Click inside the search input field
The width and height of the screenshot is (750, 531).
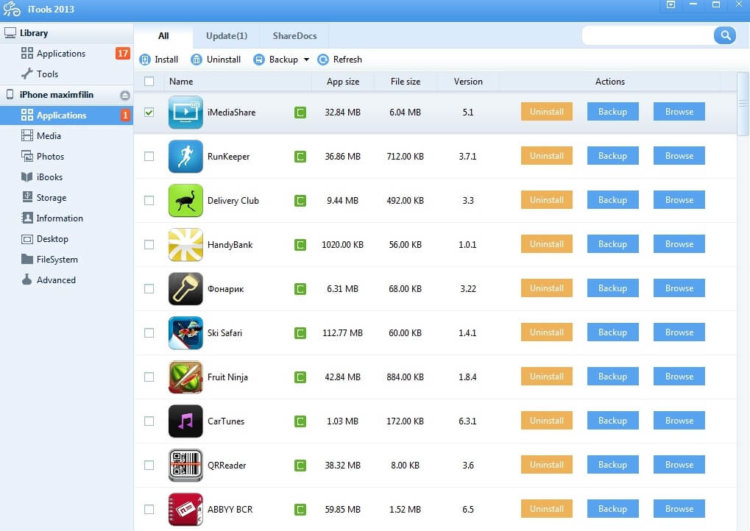pos(648,35)
